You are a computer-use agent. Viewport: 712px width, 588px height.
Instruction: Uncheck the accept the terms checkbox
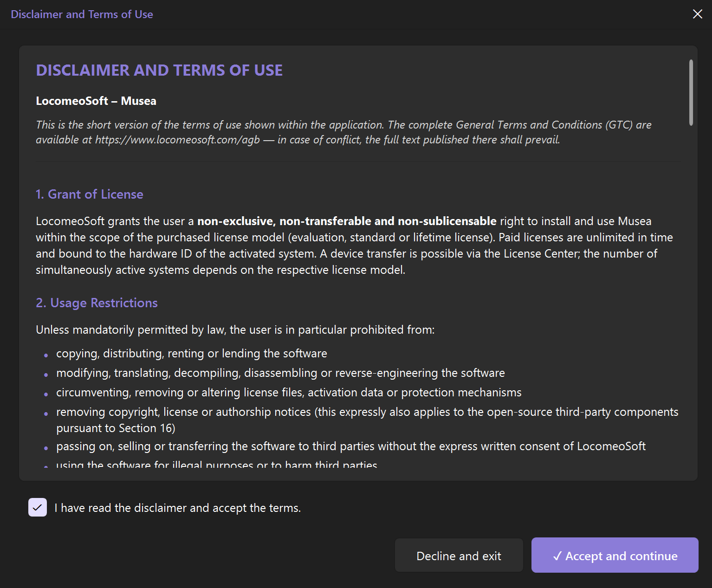38,507
